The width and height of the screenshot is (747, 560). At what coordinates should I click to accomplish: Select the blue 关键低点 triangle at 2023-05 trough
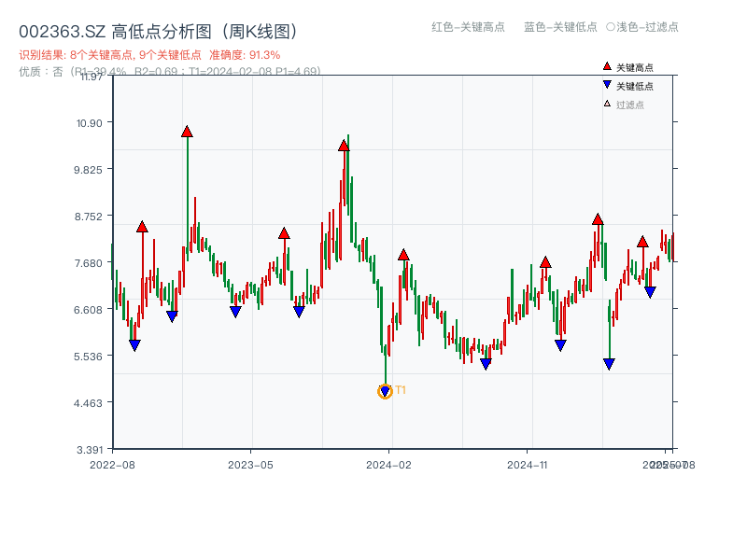tap(233, 309)
